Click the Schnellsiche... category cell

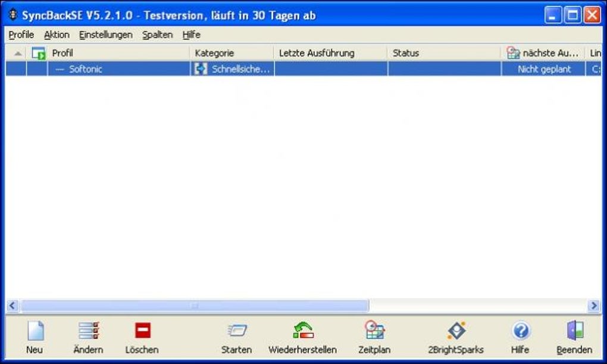tap(232, 69)
